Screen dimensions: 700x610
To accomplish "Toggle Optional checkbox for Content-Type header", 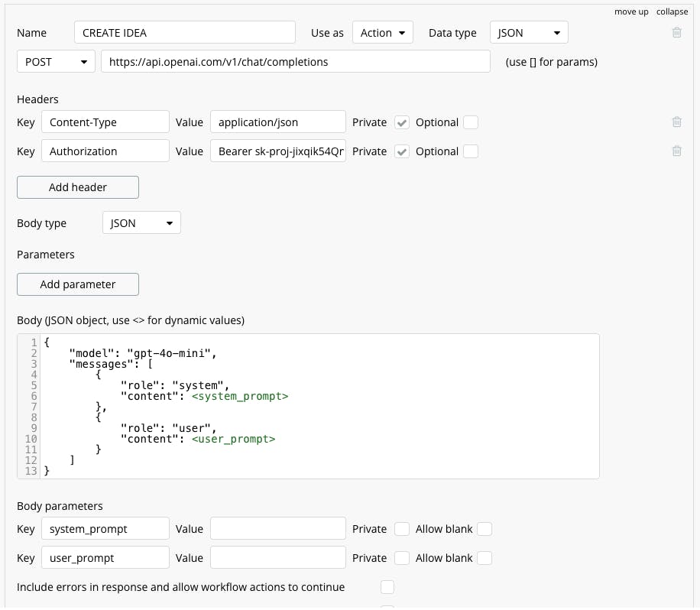I will point(471,122).
